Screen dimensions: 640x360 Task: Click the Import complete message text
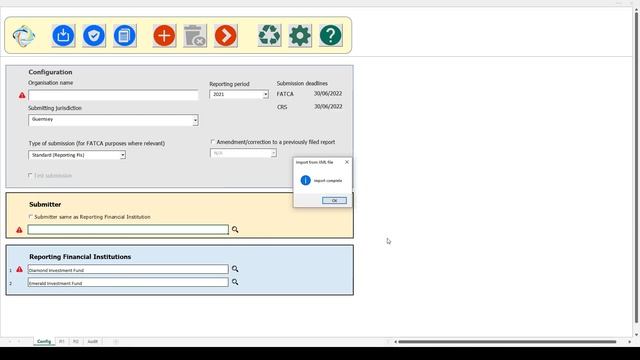pyautogui.click(x=328, y=180)
